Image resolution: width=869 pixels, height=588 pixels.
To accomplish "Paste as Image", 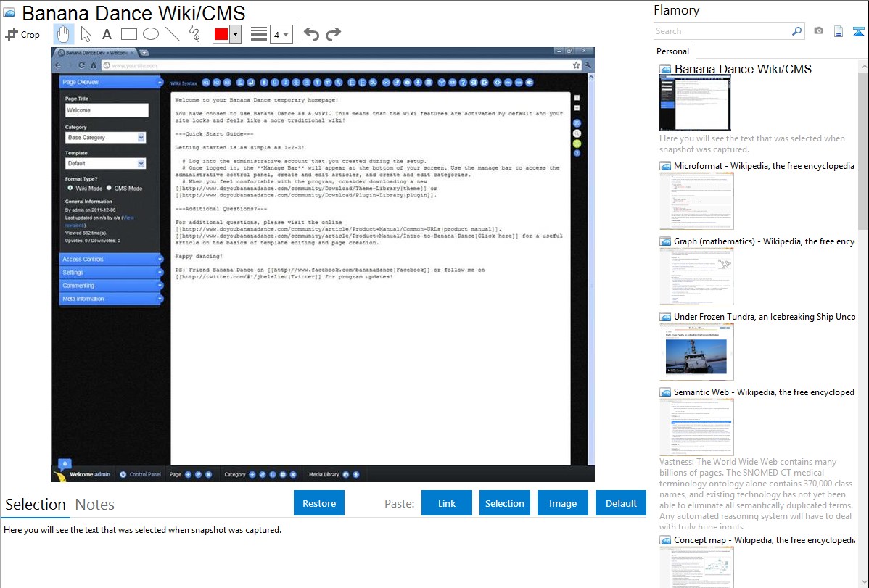I will tap(562, 503).
